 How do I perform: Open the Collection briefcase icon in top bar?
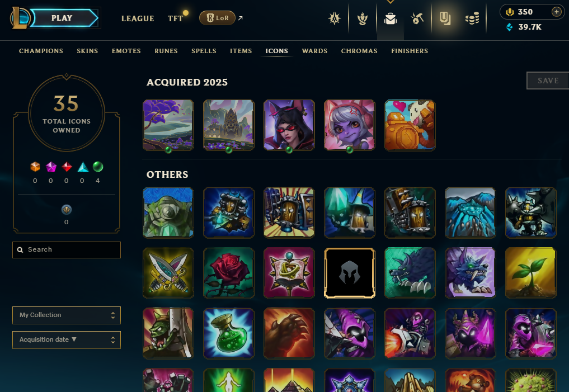tap(391, 18)
